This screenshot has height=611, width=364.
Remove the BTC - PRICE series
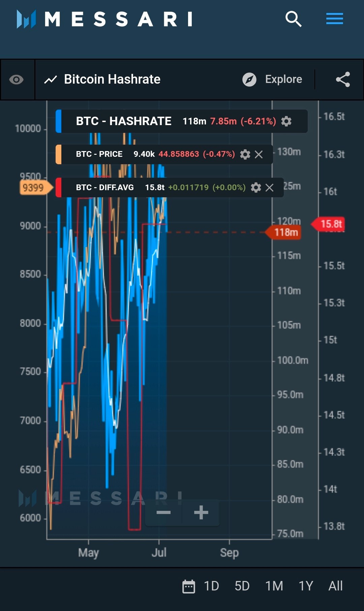point(259,154)
